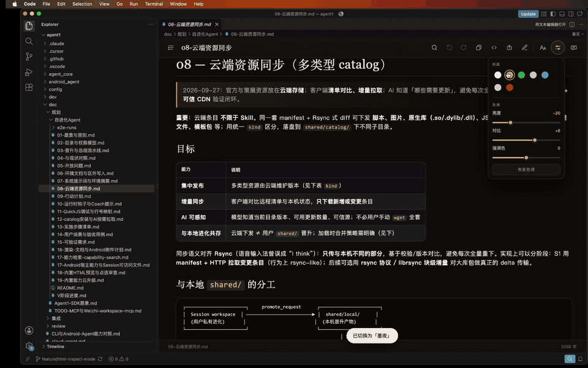Image resolution: width=588 pixels, height=368 pixels.
Task: Click the doc breadcrumb
Action: pyautogui.click(x=168, y=34)
